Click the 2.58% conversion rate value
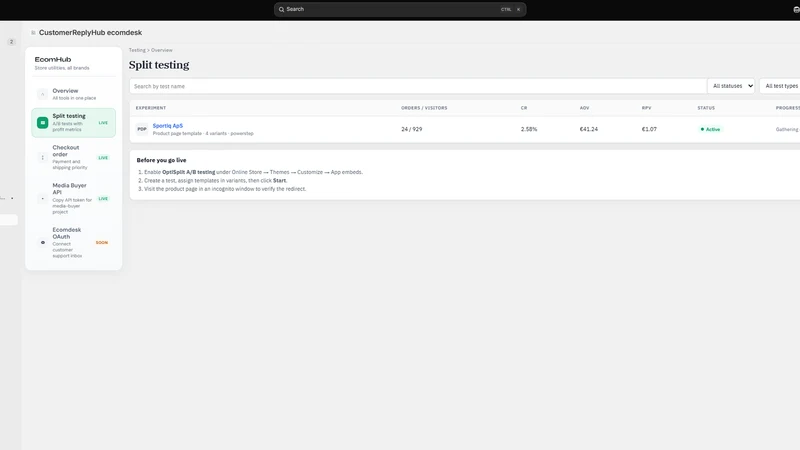Image resolution: width=800 pixels, height=450 pixels. [x=529, y=130]
